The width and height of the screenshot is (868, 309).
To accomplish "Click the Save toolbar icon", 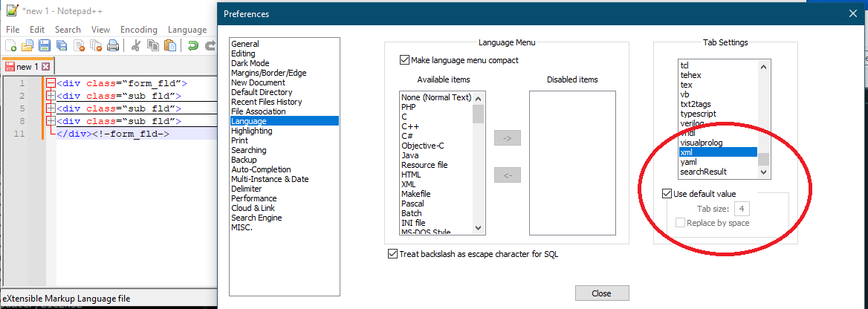I will 45,46.
